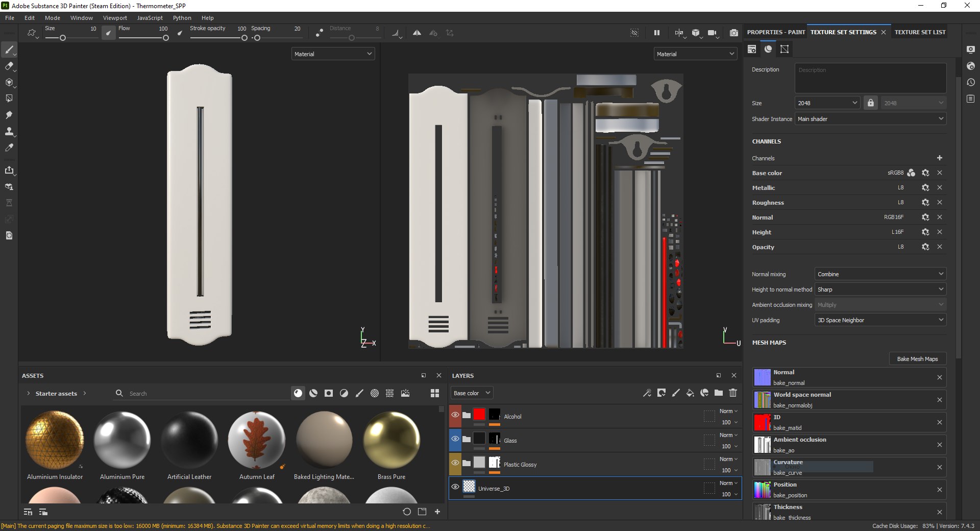Viewport: 980px width, 531px height.
Task: Open the texture Size 2048 dropdown
Action: coord(827,103)
